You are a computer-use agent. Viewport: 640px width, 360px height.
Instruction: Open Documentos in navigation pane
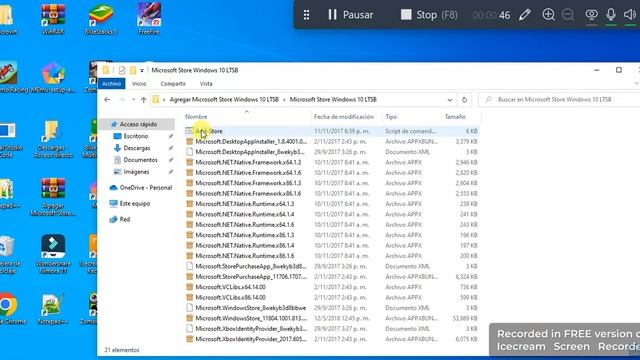pos(141,160)
